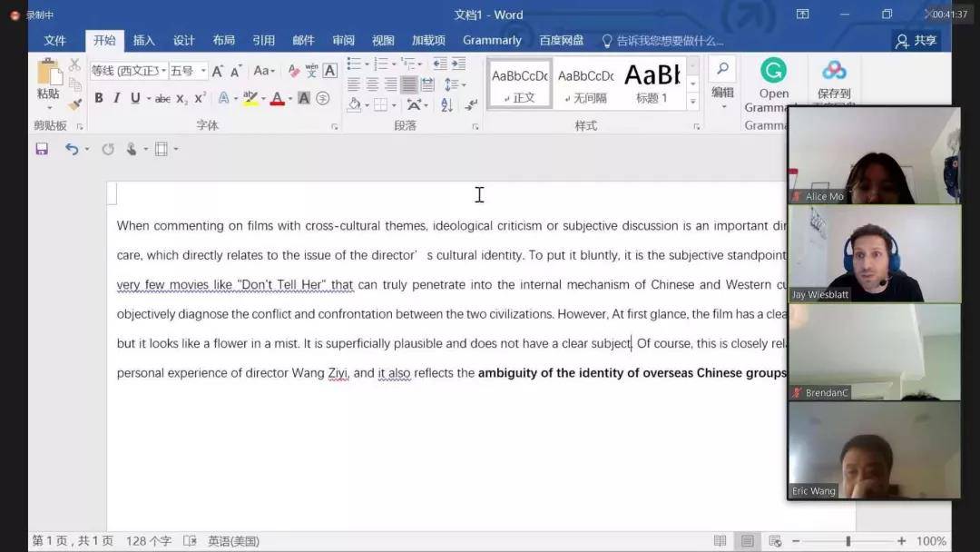Switch to the 插入 ribbon tab
This screenshot has height=552, width=980.
coord(143,41)
